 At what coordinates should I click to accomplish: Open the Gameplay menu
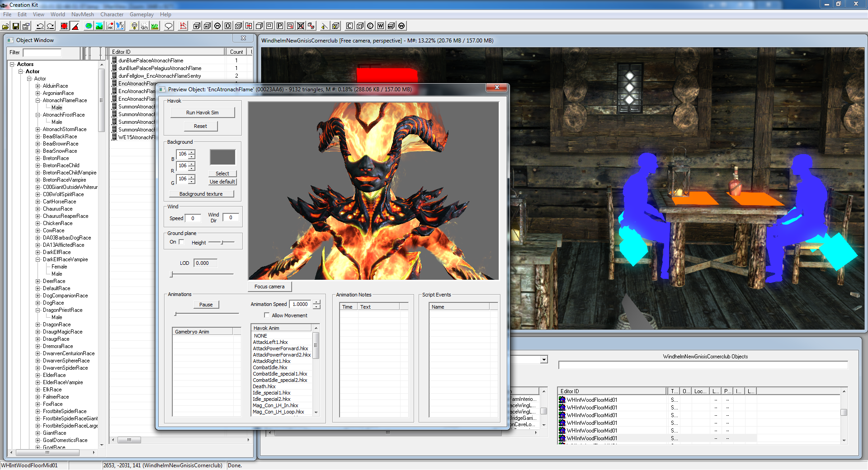click(142, 14)
